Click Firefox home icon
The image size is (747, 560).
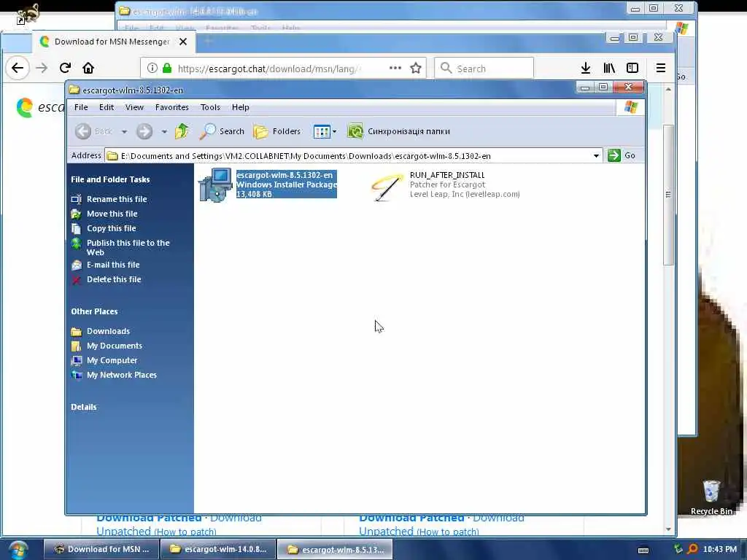coord(88,68)
